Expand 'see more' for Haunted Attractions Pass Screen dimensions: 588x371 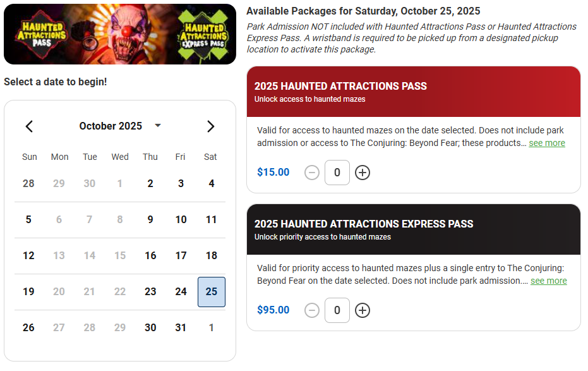pyautogui.click(x=547, y=143)
